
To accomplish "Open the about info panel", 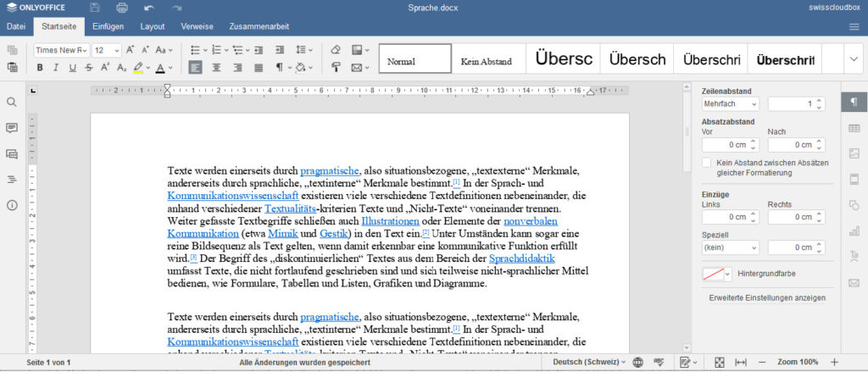I will tap(12, 205).
